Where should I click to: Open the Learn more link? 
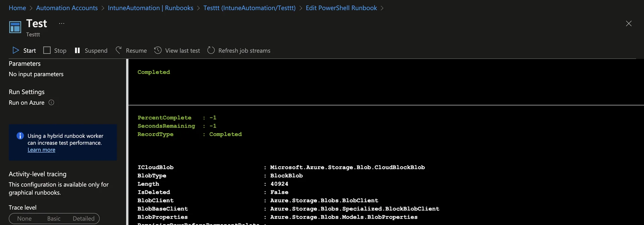pos(41,150)
